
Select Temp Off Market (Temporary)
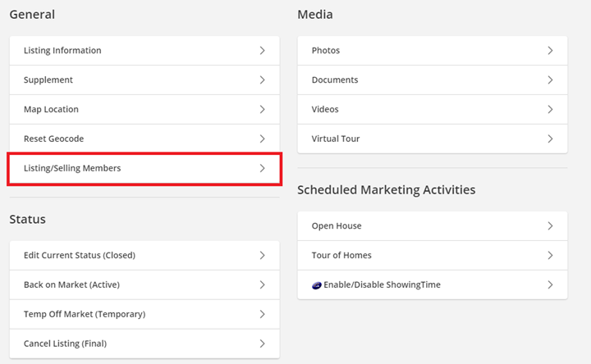point(144,314)
